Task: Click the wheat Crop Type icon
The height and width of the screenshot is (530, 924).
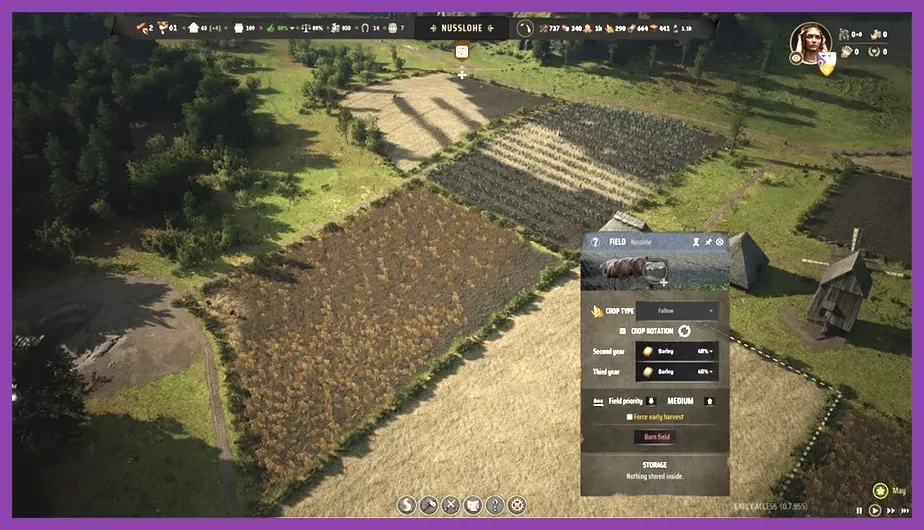Action: coord(597,311)
